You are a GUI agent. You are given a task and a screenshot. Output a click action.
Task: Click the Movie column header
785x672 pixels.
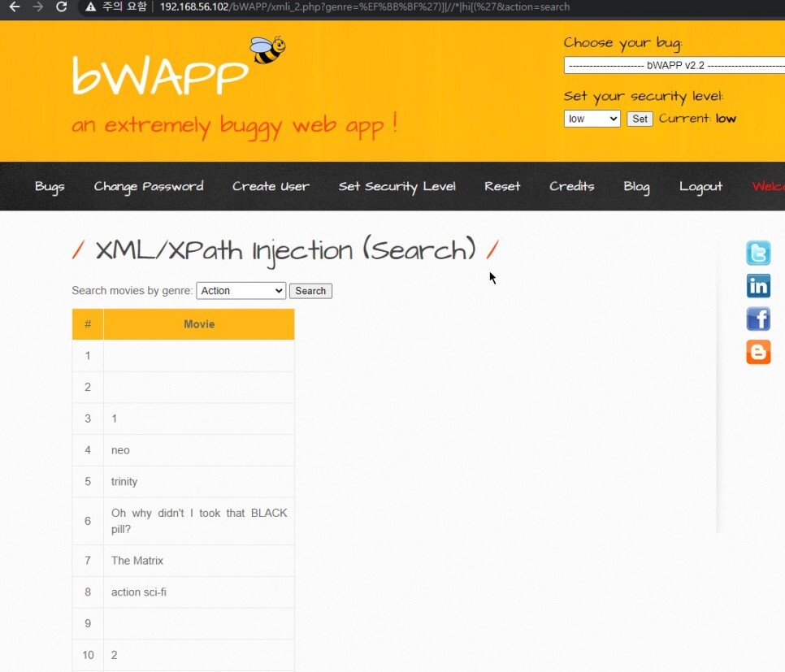pos(199,324)
